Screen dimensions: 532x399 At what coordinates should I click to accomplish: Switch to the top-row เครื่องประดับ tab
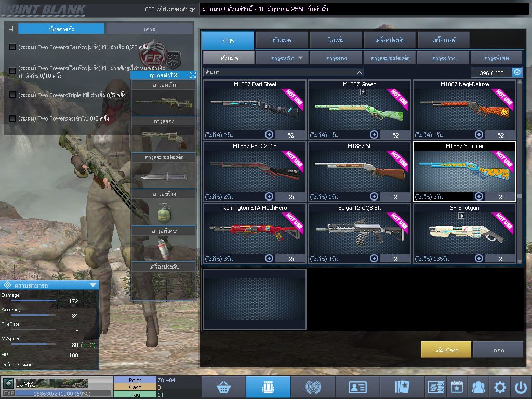coord(390,40)
